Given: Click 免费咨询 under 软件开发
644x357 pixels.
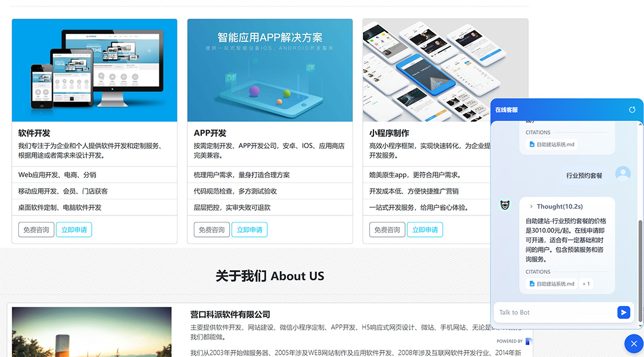Looking at the screenshot, I should click(36, 230).
